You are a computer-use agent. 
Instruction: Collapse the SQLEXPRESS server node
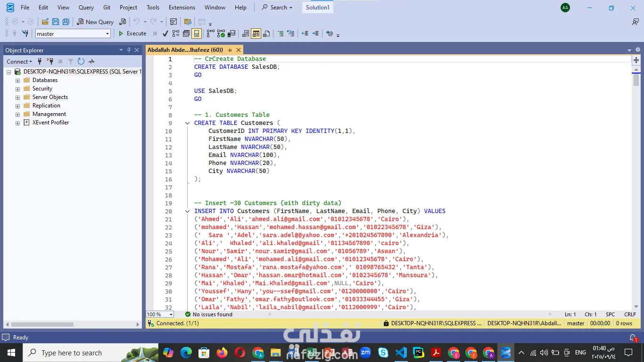coord(9,72)
